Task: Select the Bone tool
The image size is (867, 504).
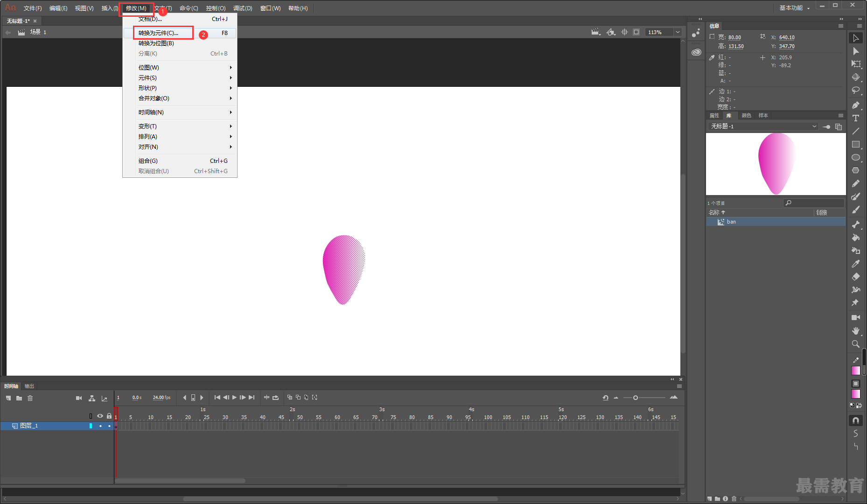Action: 855,224
